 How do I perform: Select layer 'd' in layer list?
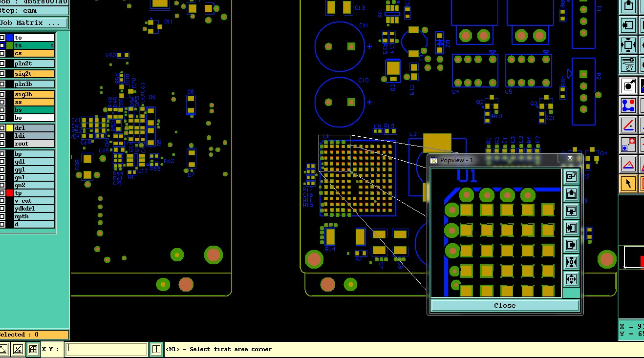(34, 224)
